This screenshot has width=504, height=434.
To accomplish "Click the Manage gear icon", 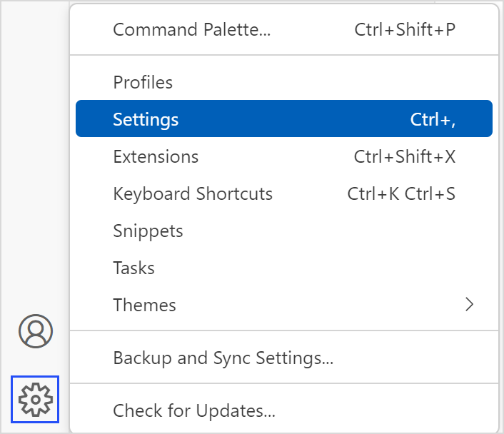I will pyautogui.click(x=36, y=399).
